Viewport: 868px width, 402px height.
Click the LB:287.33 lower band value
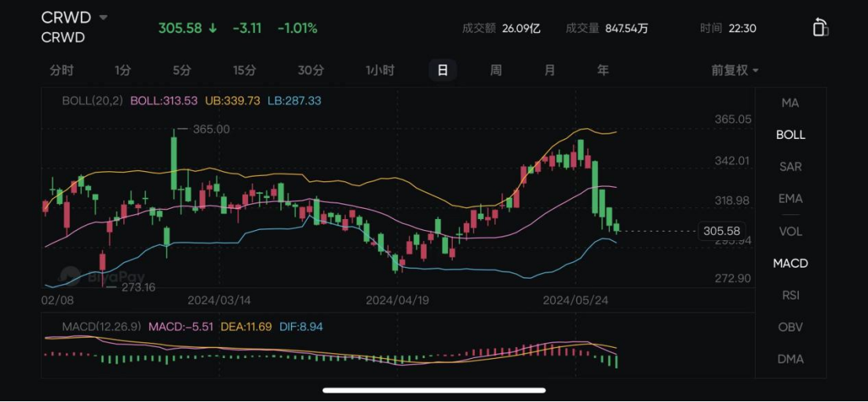click(x=294, y=100)
